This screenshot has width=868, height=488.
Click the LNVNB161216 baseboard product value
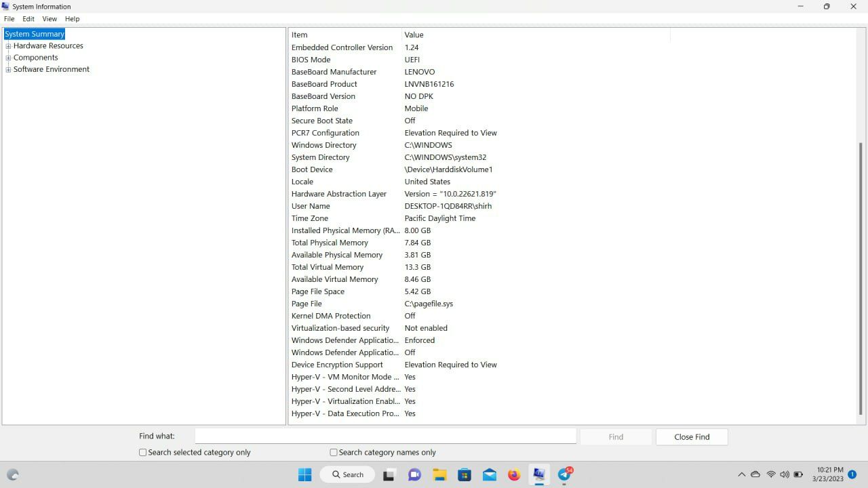tap(429, 84)
